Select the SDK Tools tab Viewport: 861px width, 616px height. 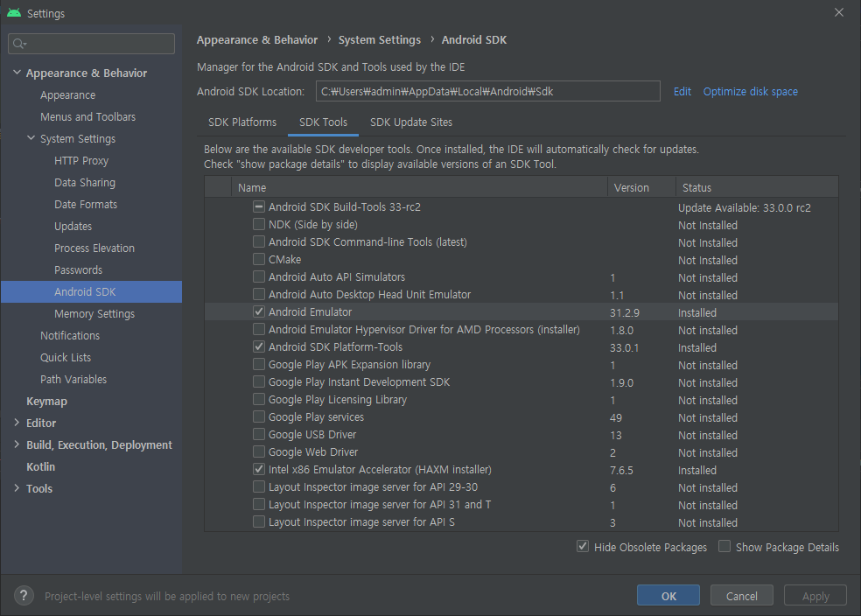[x=323, y=122]
